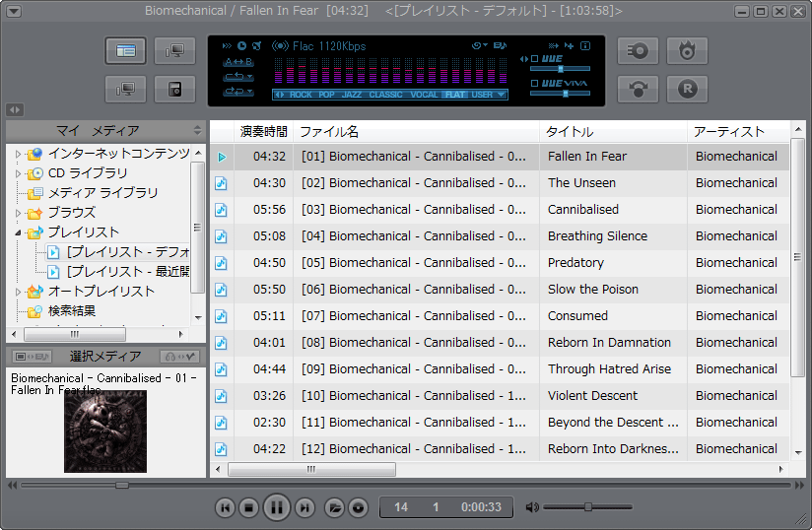Click the rewind double-arrow at seek bar start

(x=12, y=485)
